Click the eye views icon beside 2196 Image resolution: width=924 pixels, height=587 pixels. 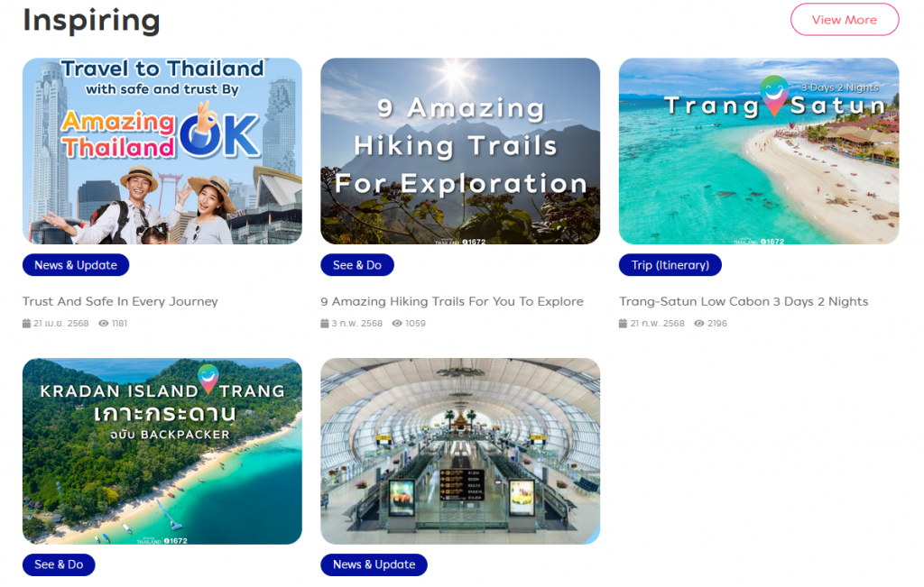[x=699, y=323]
